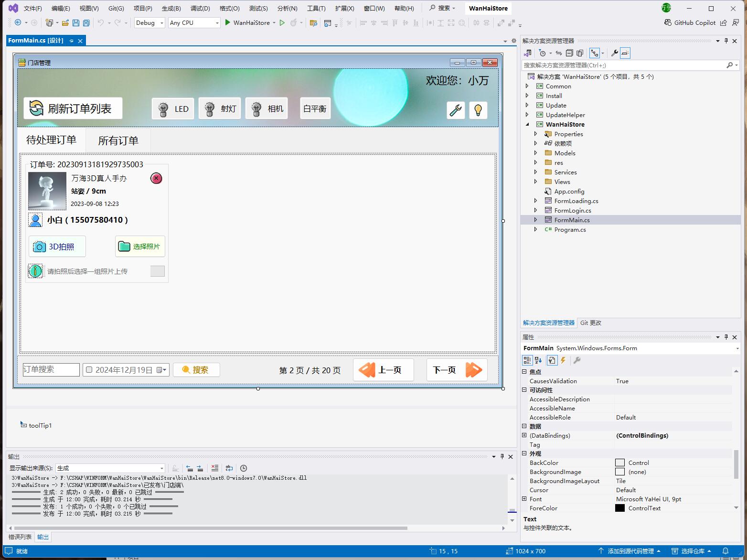This screenshot has width=747, height=560.
Task: Toggle the date picker checkbox
Action: click(x=89, y=370)
